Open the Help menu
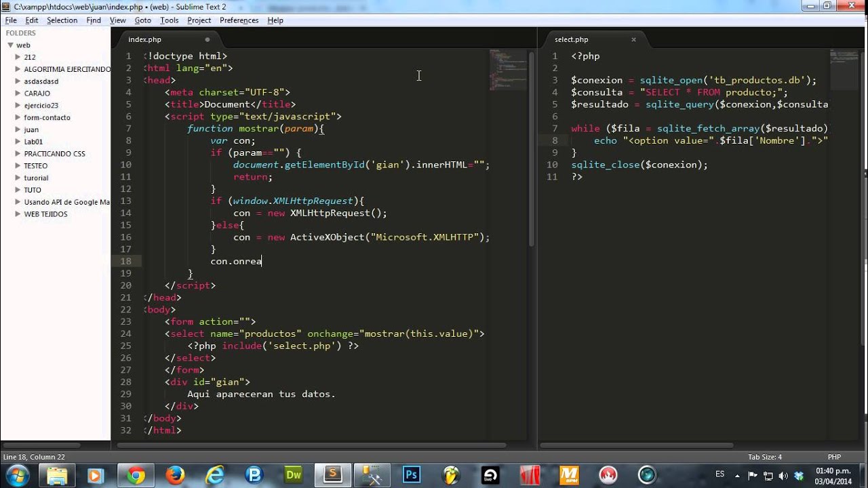868x488 pixels. (275, 20)
